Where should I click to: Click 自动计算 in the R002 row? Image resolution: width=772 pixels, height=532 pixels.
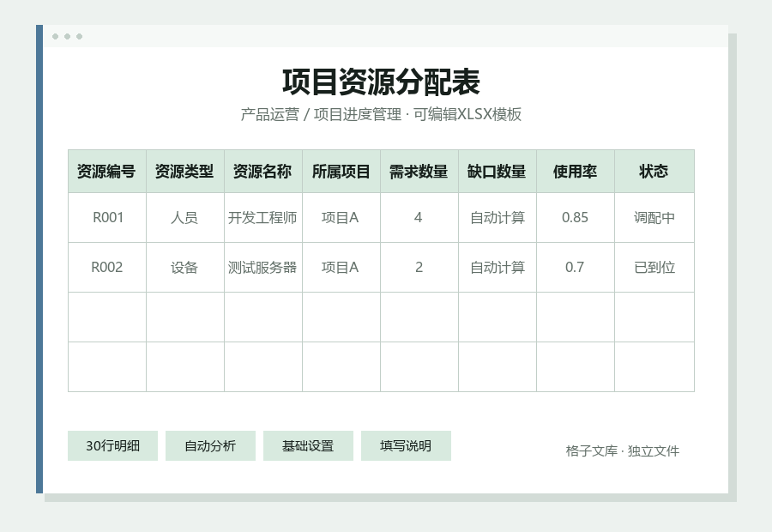click(498, 268)
